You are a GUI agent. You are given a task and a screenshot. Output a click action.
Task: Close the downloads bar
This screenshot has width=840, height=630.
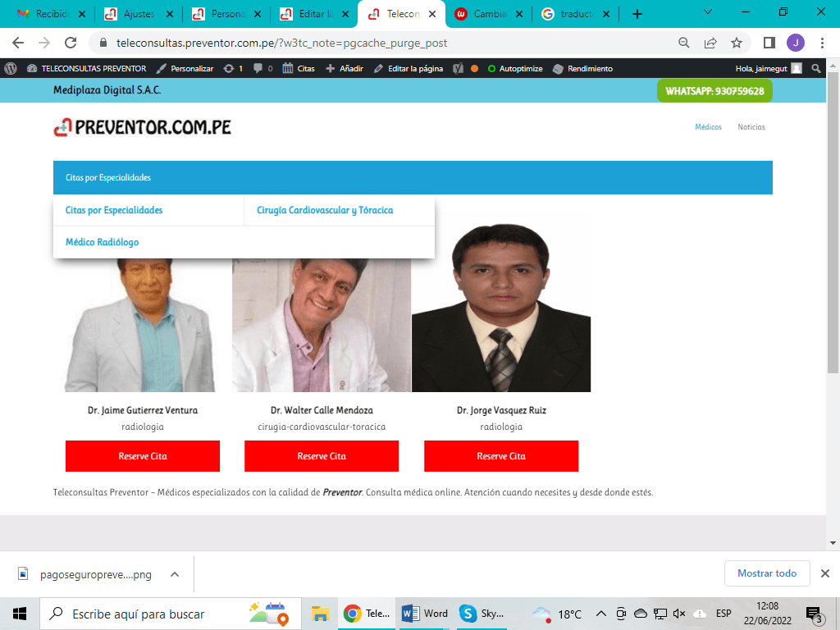[825, 573]
